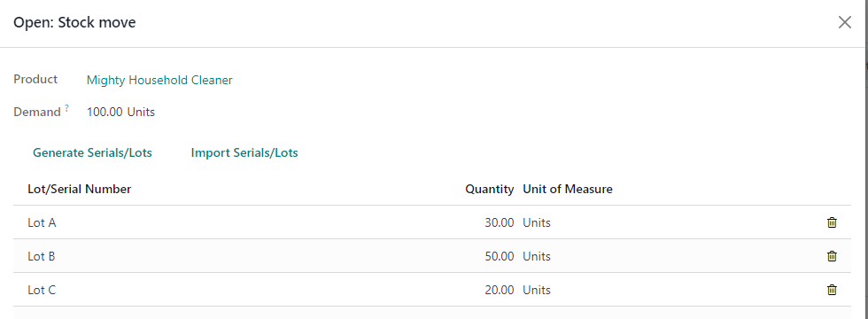Open the Mighty Household Cleaner product link

pyautogui.click(x=159, y=81)
